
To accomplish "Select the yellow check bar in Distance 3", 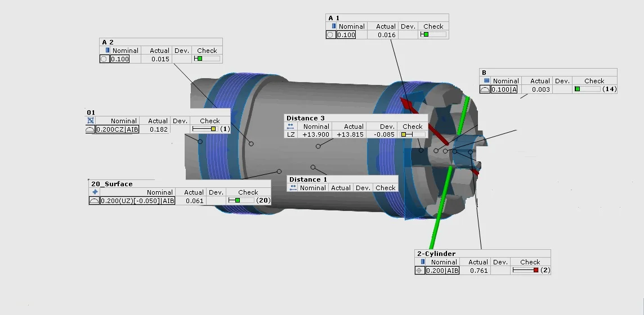I will point(405,135).
